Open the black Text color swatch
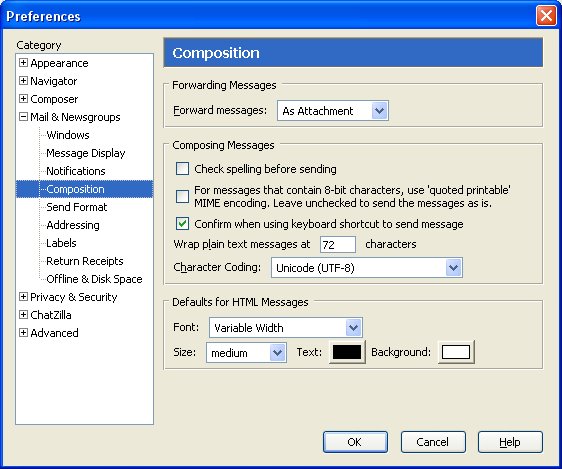 click(x=347, y=352)
